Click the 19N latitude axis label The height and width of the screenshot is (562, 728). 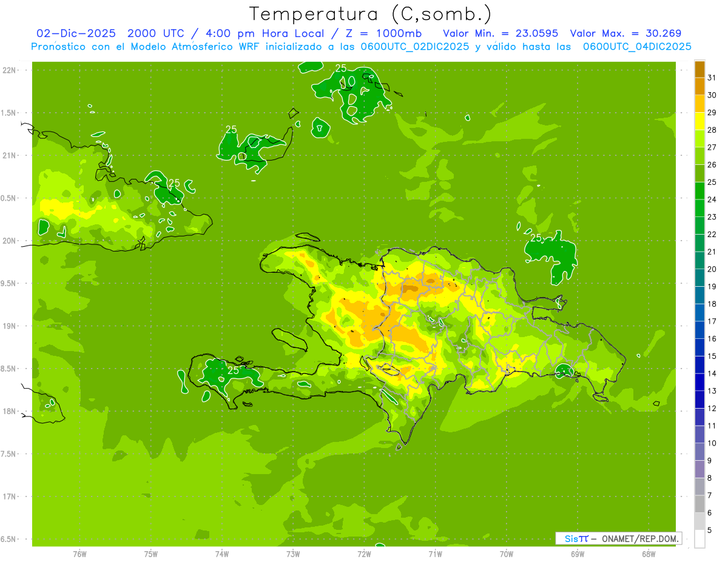point(10,326)
